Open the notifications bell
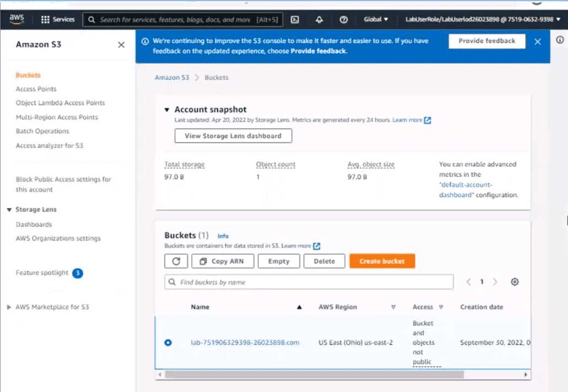This screenshot has height=392, width=568. (x=320, y=19)
